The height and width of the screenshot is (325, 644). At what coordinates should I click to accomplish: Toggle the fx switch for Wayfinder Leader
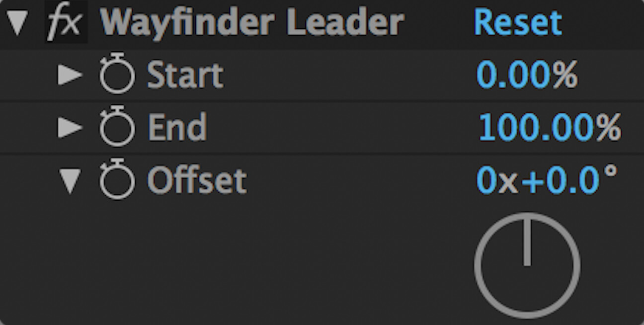coord(66,23)
